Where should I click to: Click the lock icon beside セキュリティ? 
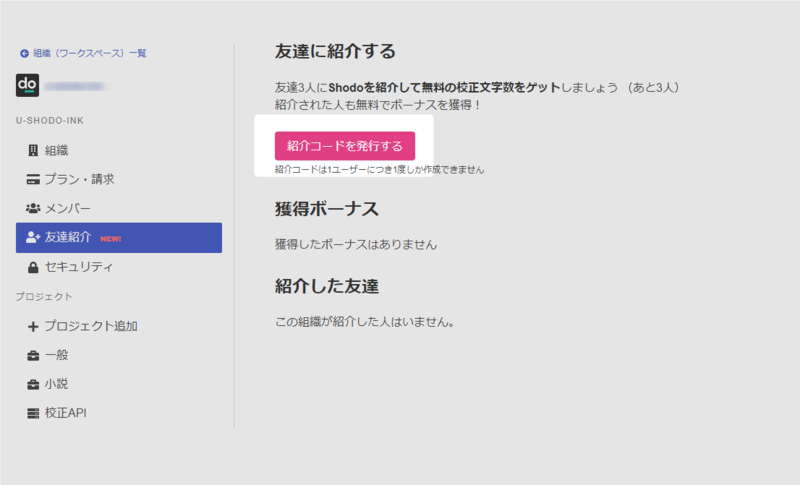33,267
